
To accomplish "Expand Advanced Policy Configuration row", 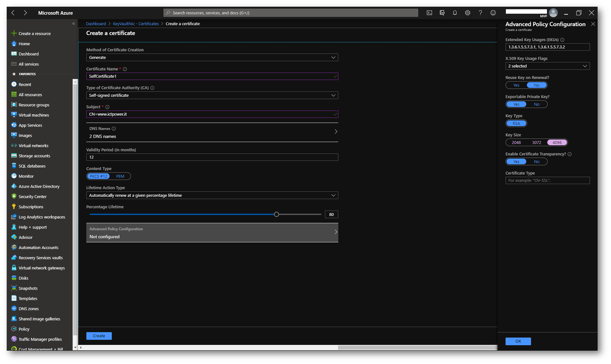I will pyautogui.click(x=212, y=232).
